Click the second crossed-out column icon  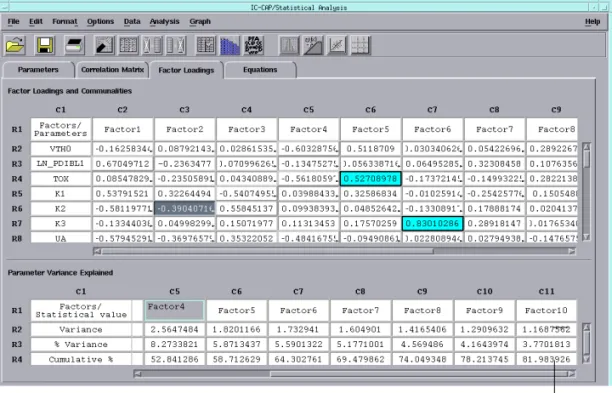(176, 45)
